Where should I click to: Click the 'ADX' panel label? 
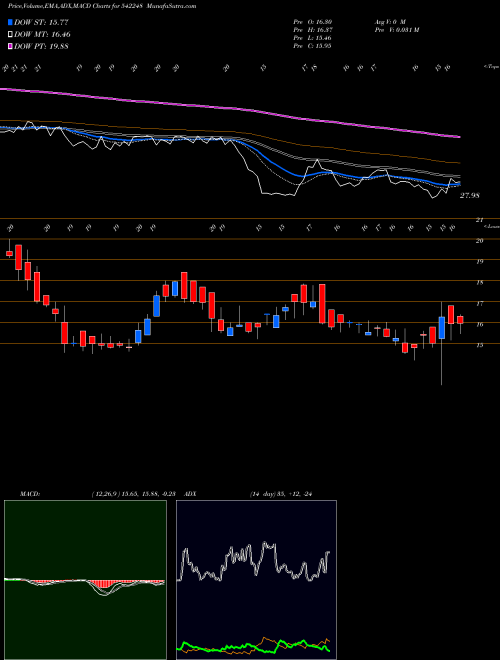point(191,494)
